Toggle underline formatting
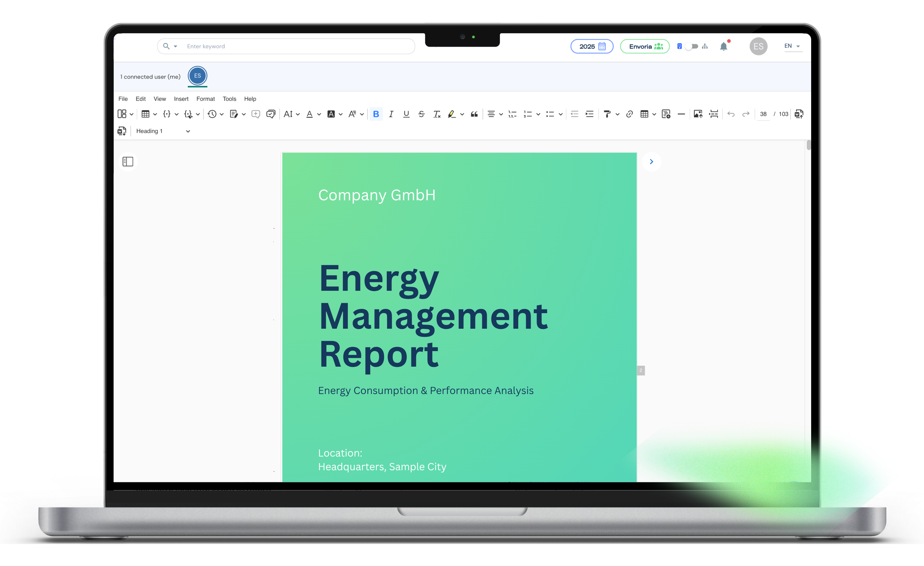Screen dimensions: 924x566 tap(406, 114)
